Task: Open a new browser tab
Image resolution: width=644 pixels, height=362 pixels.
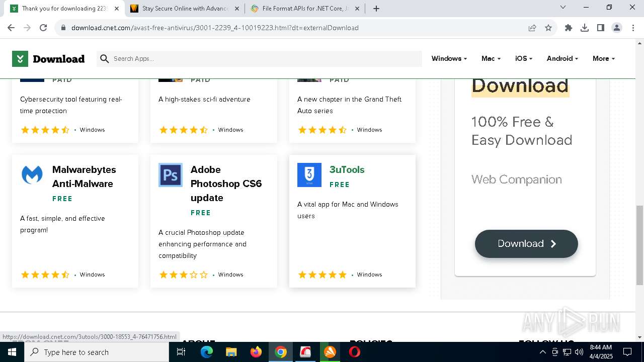Action: pos(376,9)
